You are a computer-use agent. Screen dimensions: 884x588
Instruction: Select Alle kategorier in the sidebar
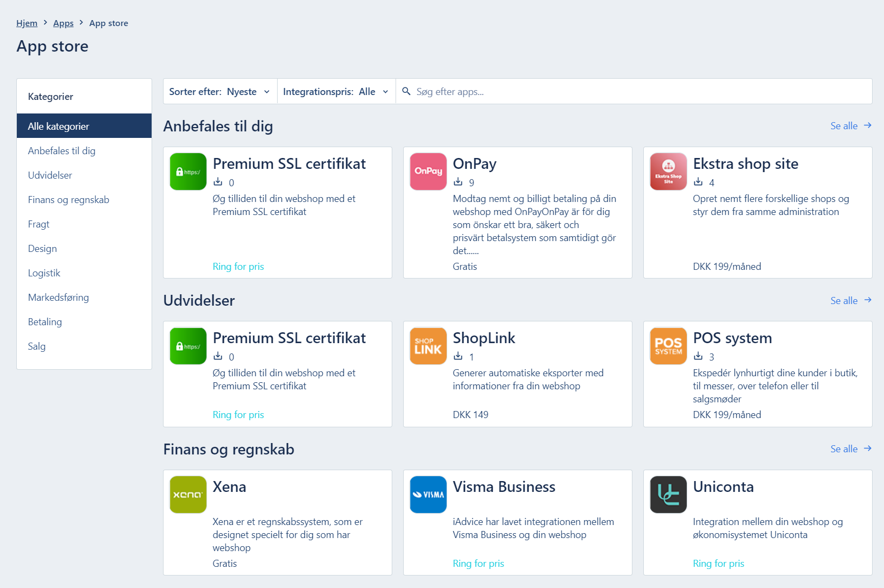pos(84,126)
